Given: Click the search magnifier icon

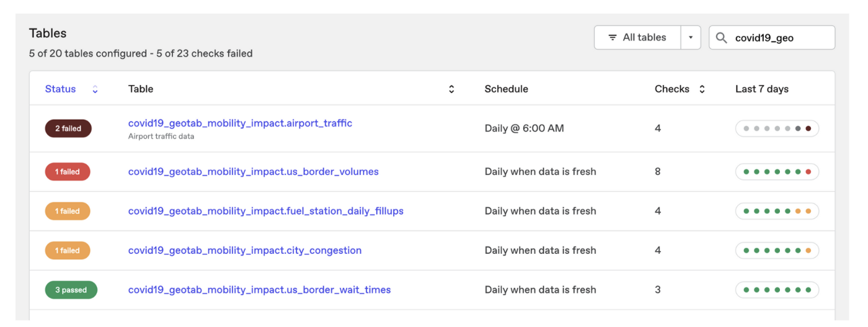Looking at the screenshot, I should (x=721, y=38).
